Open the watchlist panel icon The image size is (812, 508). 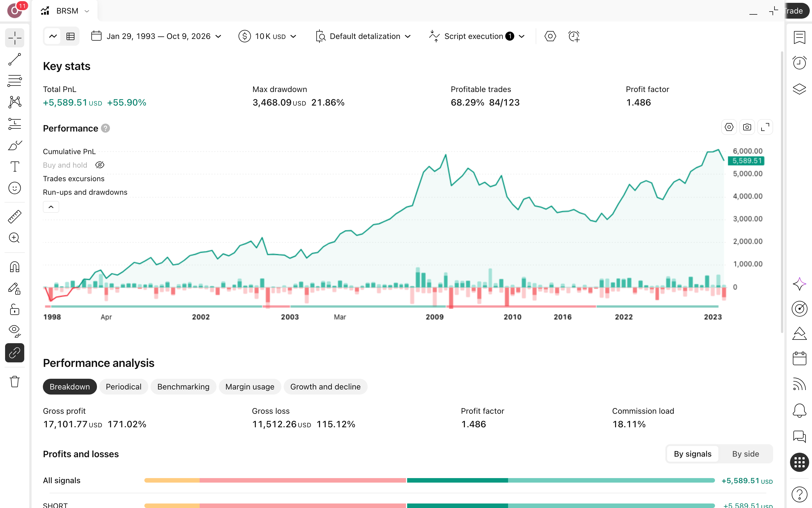pos(799,38)
